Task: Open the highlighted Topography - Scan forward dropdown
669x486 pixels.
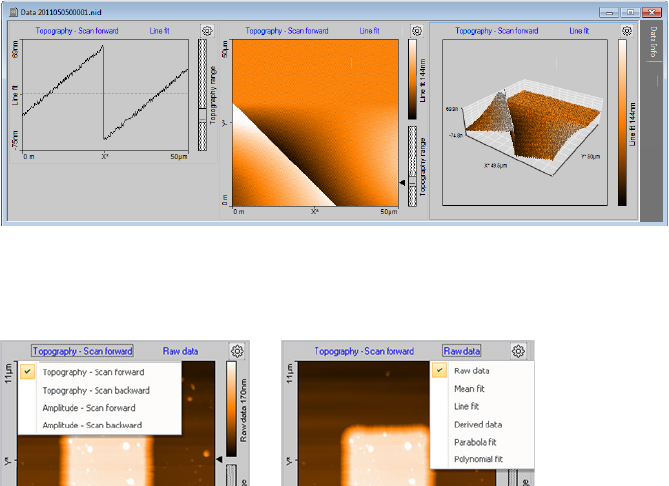Action: 82,351
